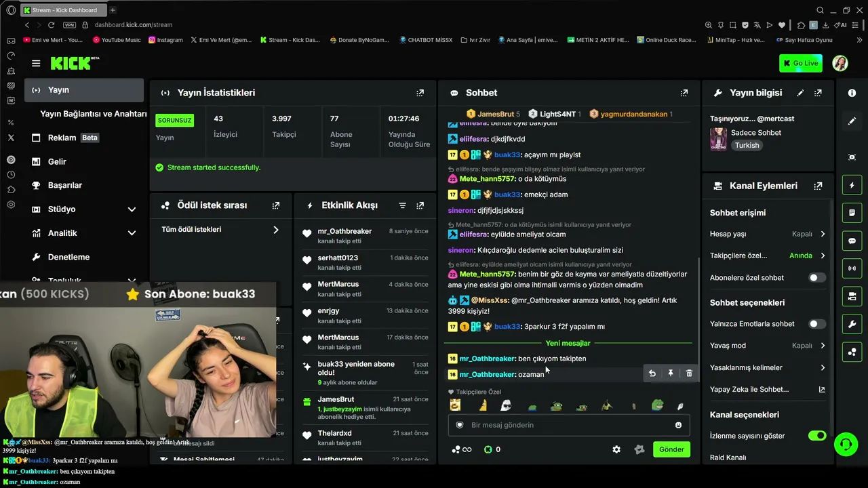Open a new browser tab

(x=113, y=10)
